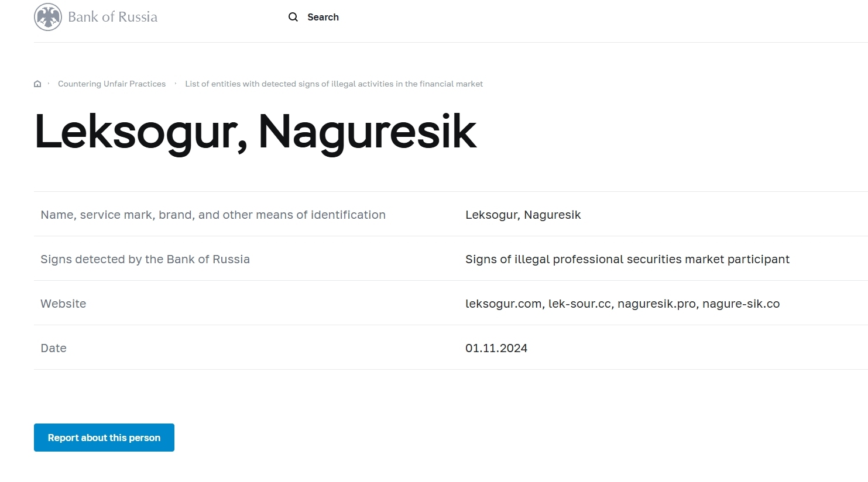Click the naguresik.pro website text
This screenshot has height=482, width=868.
pyautogui.click(x=657, y=304)
